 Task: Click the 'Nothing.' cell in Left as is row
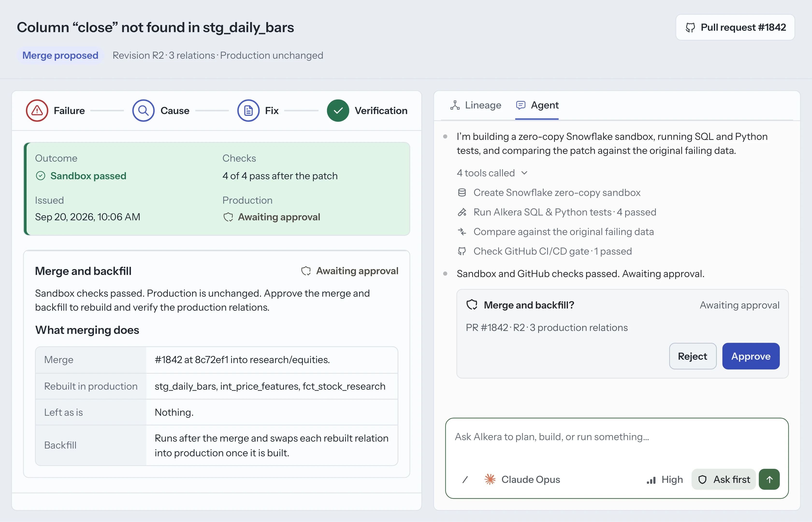click(272, 413)
